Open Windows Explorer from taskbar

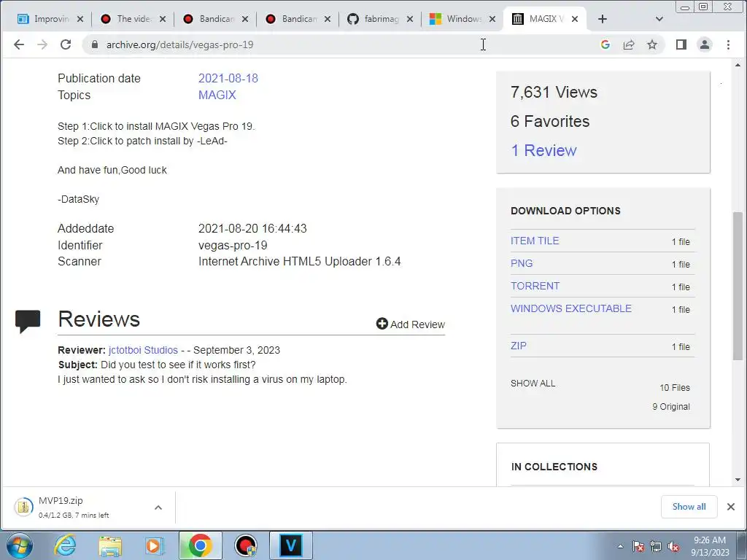pos(110,545)
